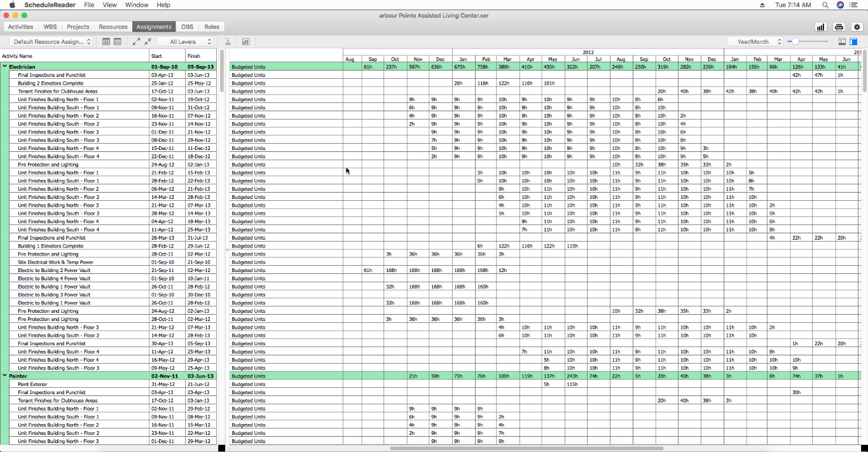Switch to table grid view icon
The width and height of the screenshot is (868, 452).
click(x=106, y=41)
